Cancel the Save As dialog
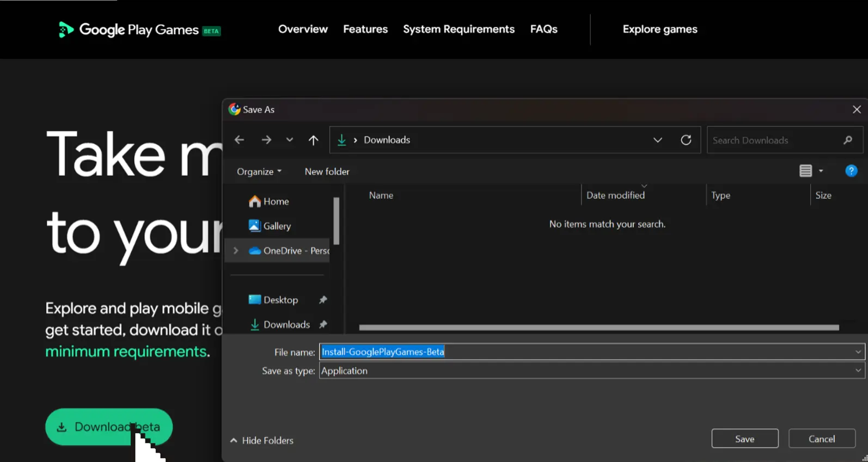The height and width of the screenshot is (462, 868). point(821,439)
